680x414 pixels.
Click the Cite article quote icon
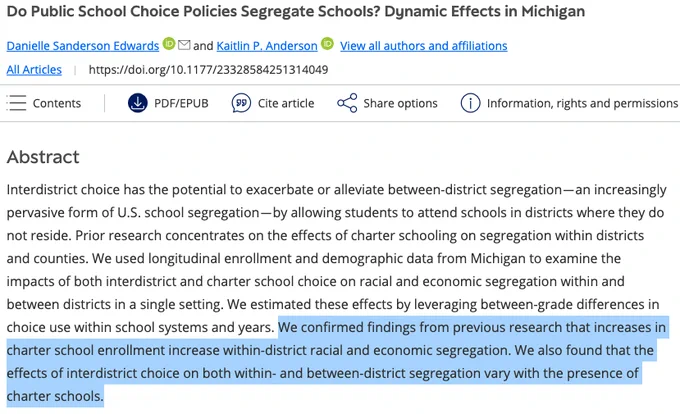tap(241, 103)
